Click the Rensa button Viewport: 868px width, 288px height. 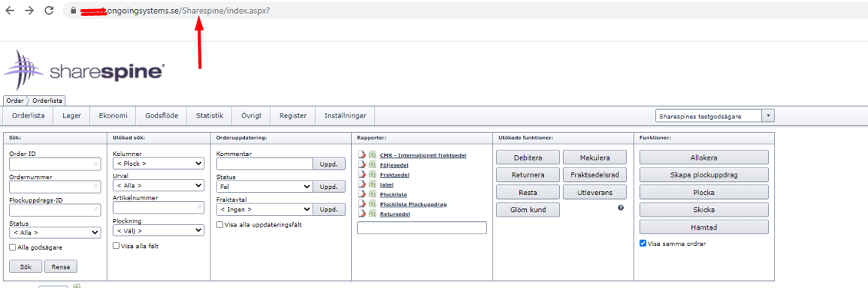pos(61,266)
